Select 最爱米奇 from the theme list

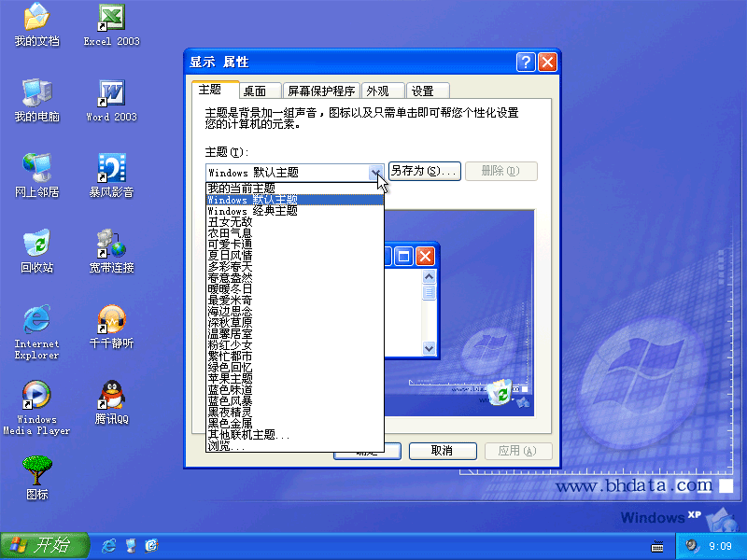pos(295,301)
